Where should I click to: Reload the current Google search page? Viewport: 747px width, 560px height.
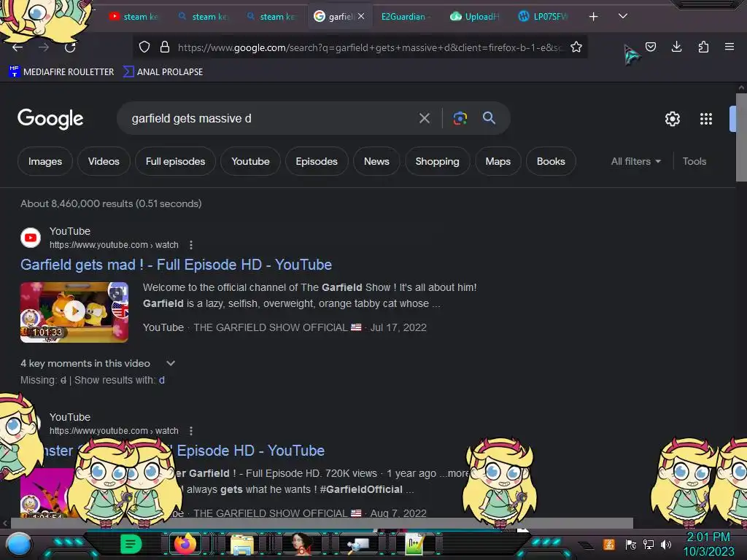(x=70, y=47)
